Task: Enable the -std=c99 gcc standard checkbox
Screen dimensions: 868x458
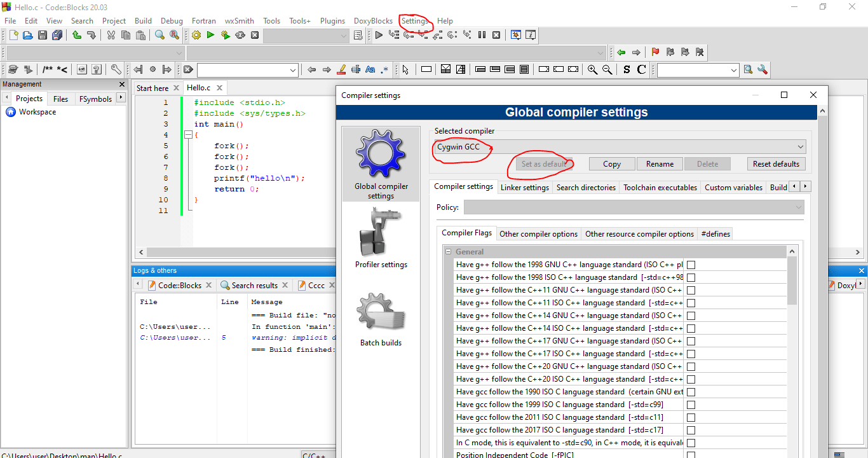Action: point(691,405)
